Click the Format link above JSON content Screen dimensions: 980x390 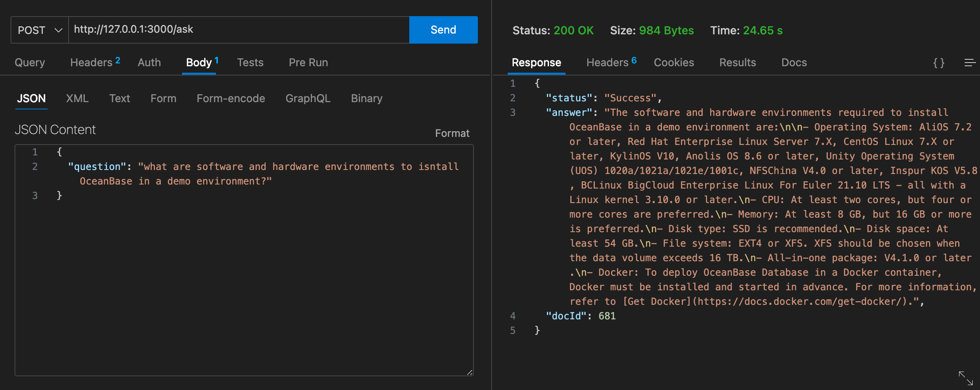click(x=452, y=133)
